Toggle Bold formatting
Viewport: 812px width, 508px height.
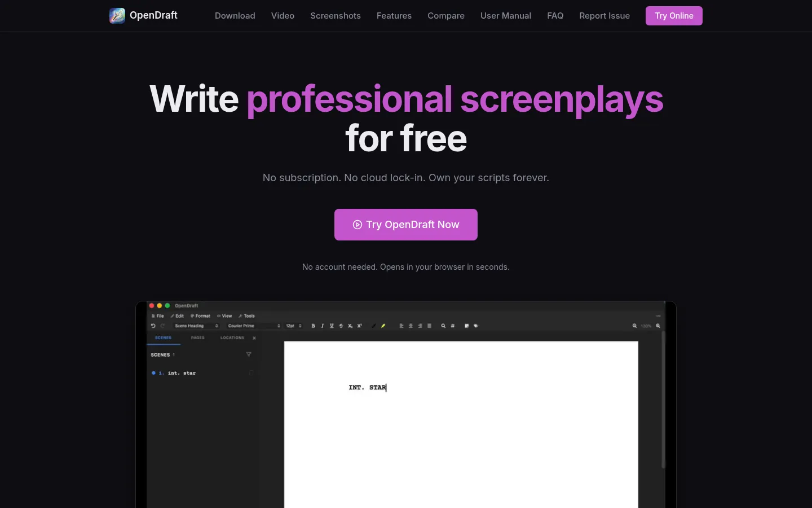314,326
